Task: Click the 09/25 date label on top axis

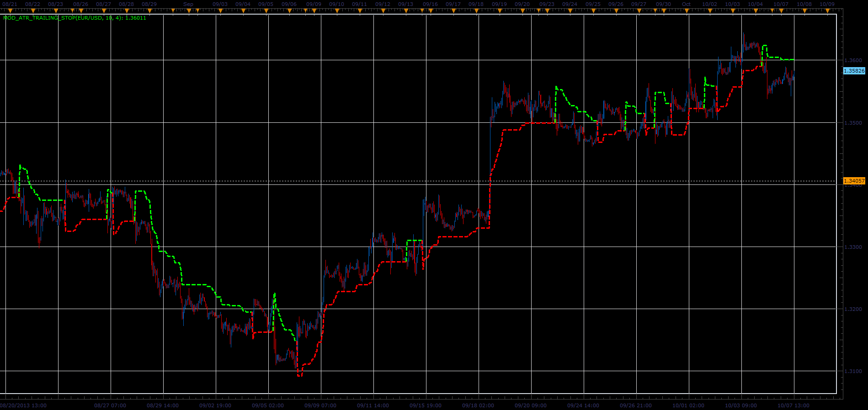Action: pyautogui.click(x=593, y=4)
